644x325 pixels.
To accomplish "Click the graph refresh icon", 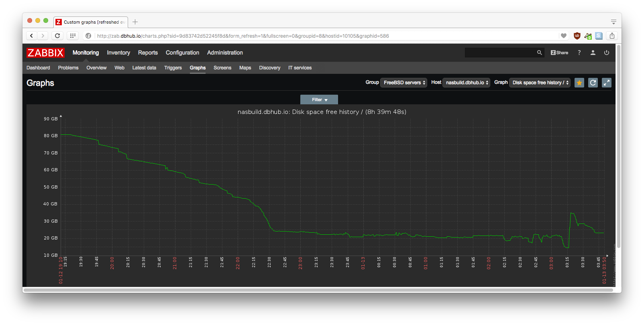I will coord(593,83).
